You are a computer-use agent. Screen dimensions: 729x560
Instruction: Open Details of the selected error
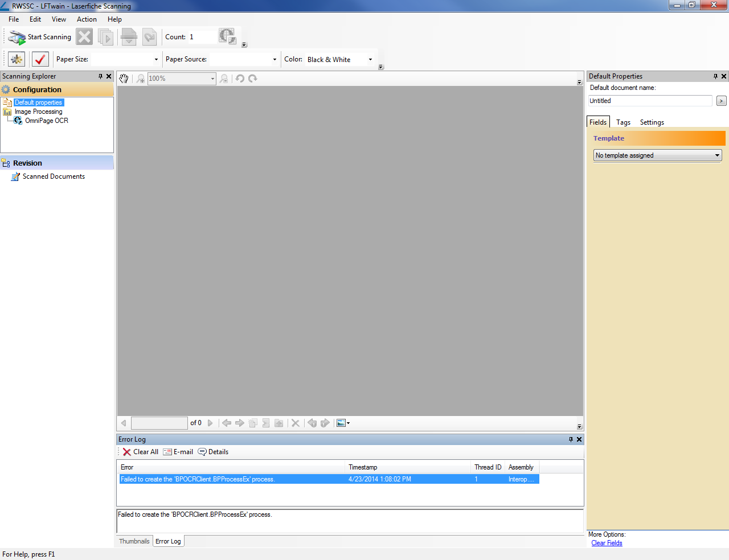click(213, 452)
